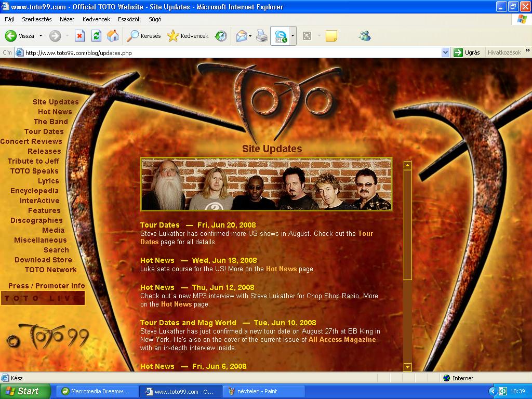Click the Vissza (Back) arrow button
Viewport: 532px width, 399px height.
[11, 36]
